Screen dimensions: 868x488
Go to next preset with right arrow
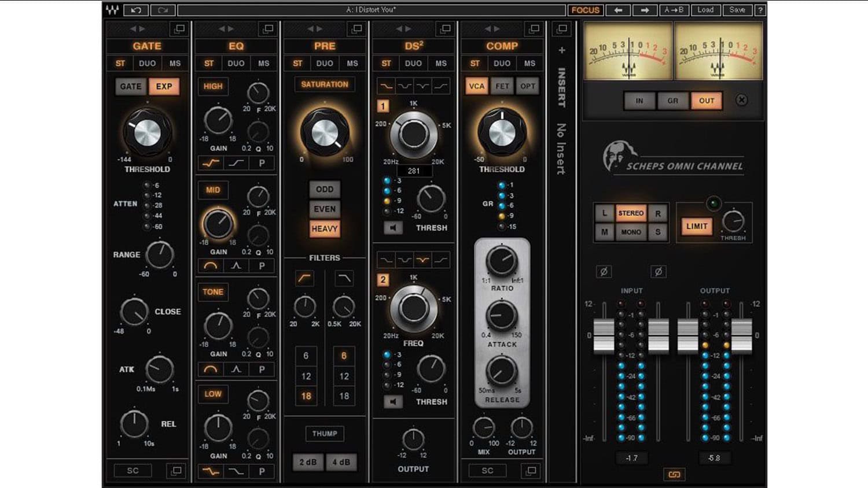pos(645,10)
